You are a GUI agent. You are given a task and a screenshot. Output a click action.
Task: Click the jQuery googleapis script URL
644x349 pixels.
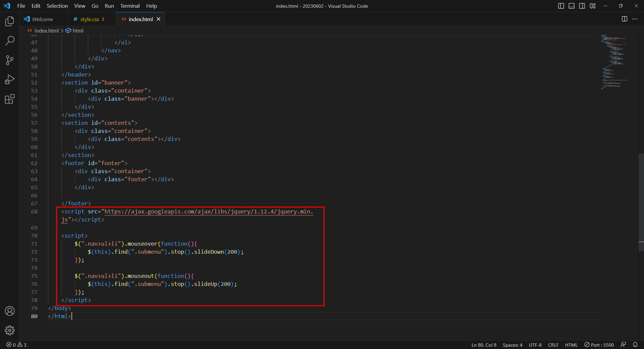(x=209, y=211)
